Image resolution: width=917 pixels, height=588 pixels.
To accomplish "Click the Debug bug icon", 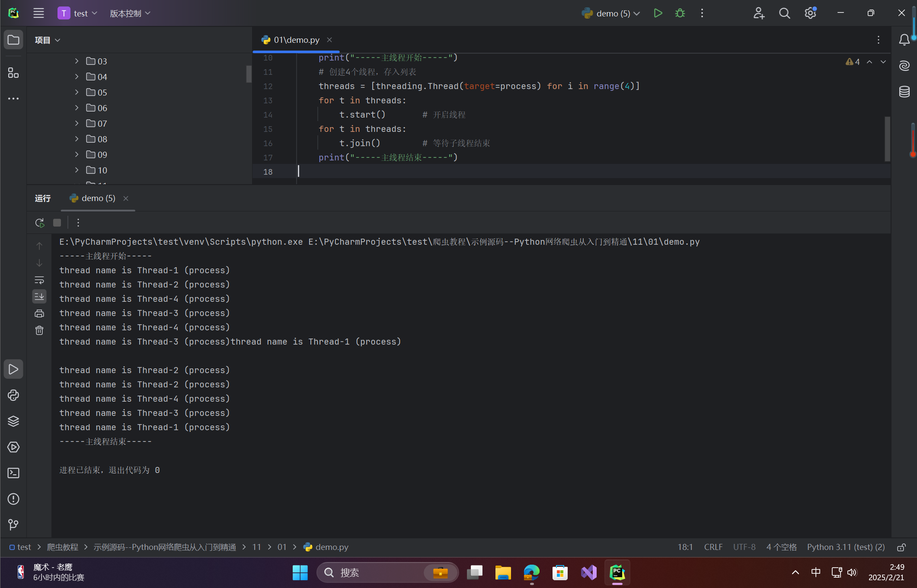I will [x=680, y=13].
